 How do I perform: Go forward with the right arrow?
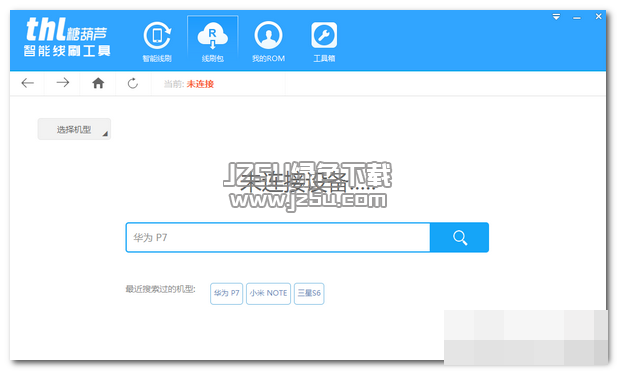[x=63, y=83]
